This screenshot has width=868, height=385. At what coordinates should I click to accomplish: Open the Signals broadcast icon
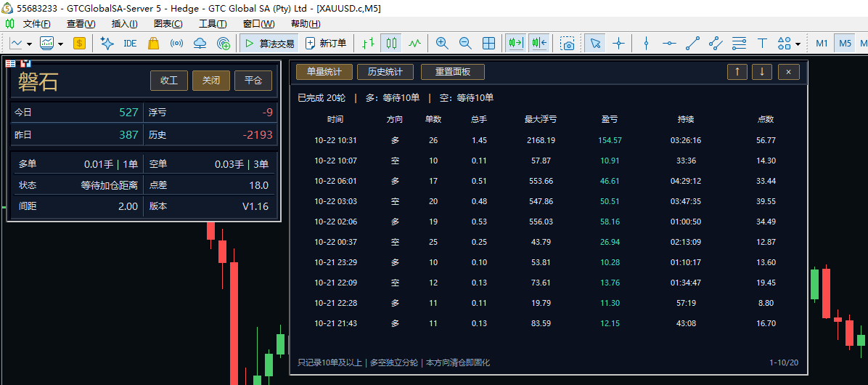pyautogui.click(x=176, y=43)
